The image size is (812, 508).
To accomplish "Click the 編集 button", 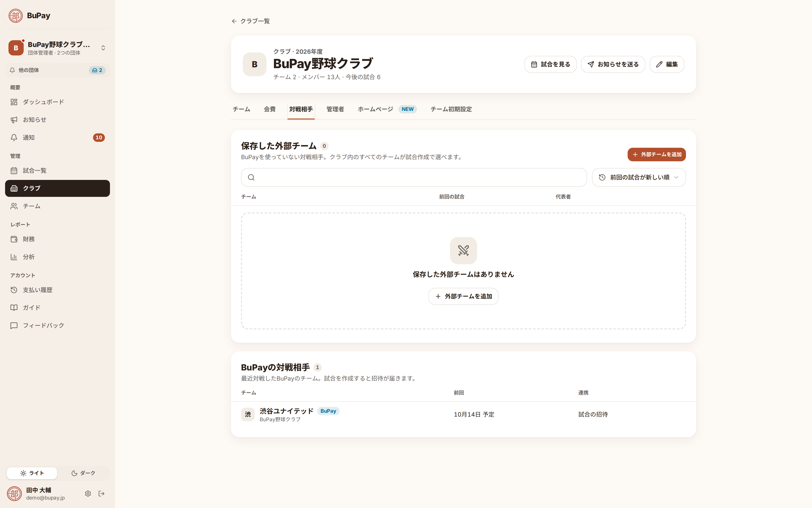I will tap(667, 64).
